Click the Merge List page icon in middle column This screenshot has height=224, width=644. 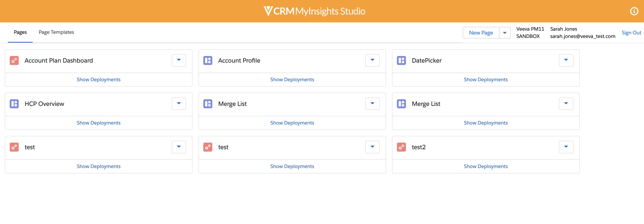point(208,104)
